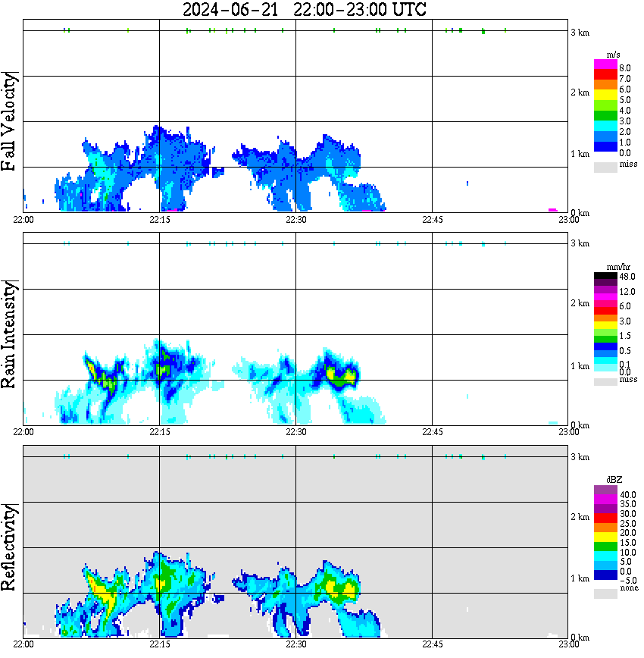
Task: Click the 35.0 value in dBZ legend
Action: click(627, 504)
